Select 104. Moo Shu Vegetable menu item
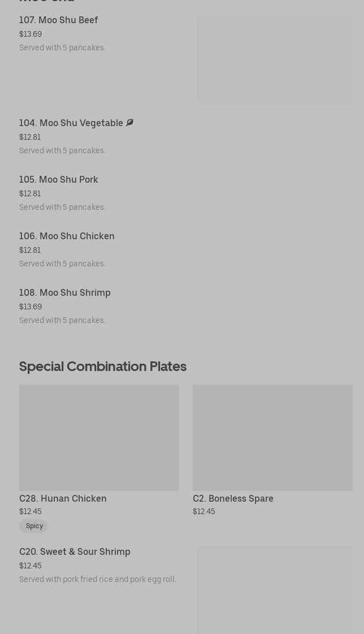The height and width of the screenshot is (634, 364). click(71, 123)
